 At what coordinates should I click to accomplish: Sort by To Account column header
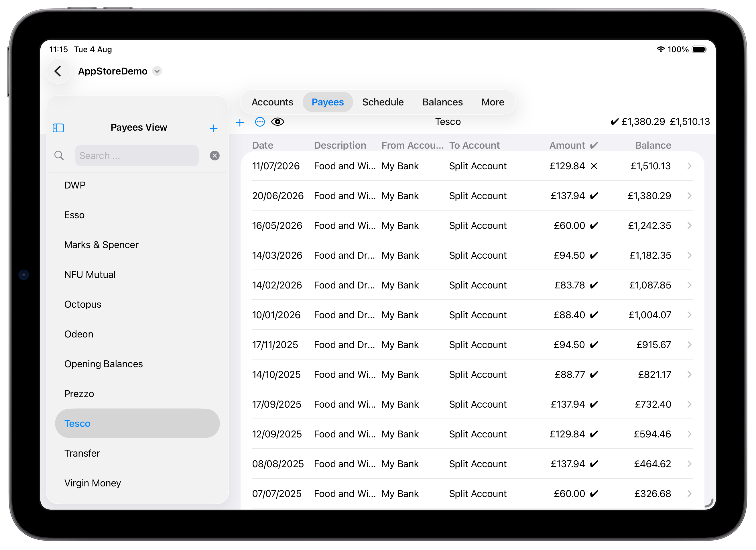click(474, 145)
